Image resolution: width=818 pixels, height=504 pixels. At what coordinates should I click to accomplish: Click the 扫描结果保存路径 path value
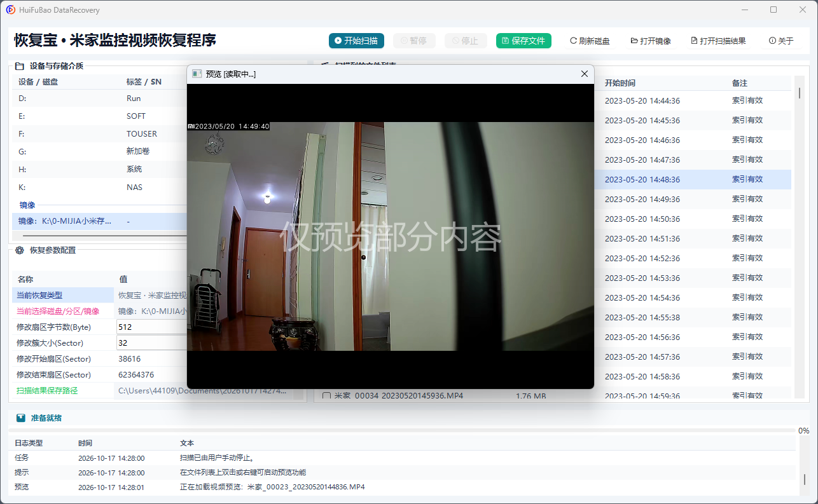[x=203, y=391]
